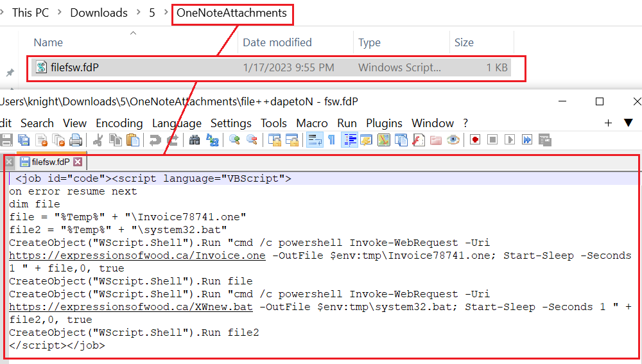The height and width of the screenshot is (364, 642).
Task: Click the XWnew.bat URL link
Action: tap(131, 307)
